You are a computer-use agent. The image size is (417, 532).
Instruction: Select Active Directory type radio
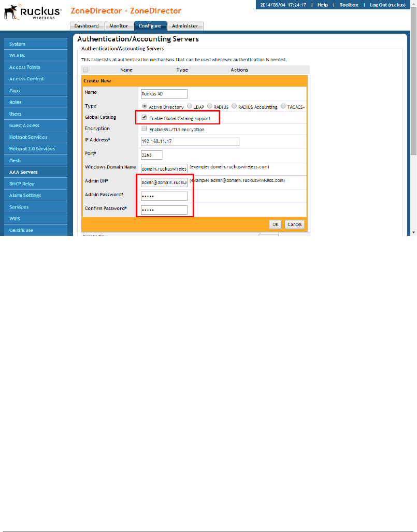point(145,106)
